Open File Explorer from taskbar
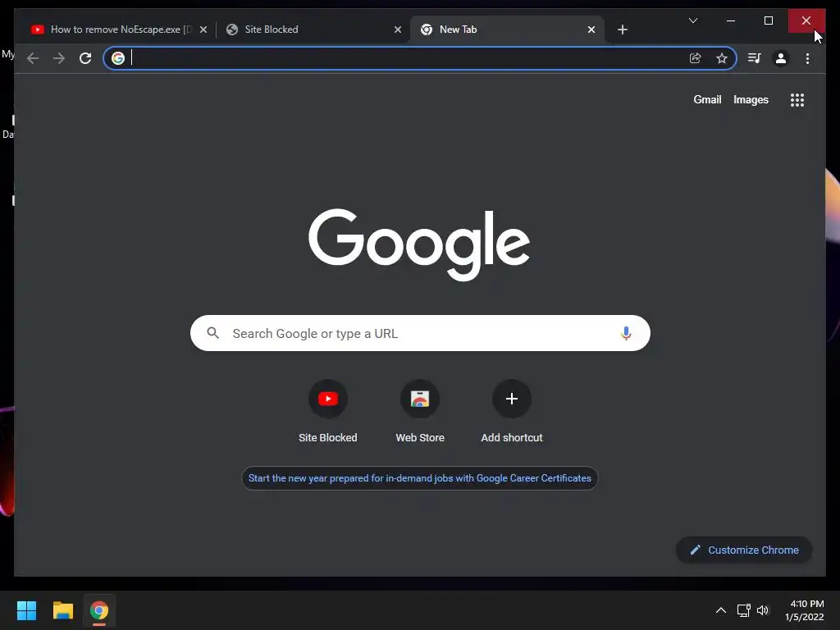Image resolution: width=840 pixels, height=630 pixels. tap(62, 610)
